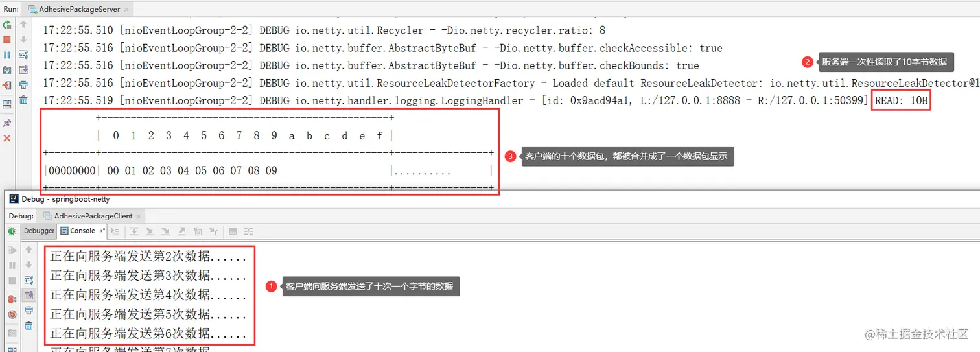Screen dimensions: 980x352
Task: Click the Exit icon in Run panel
Action: pos(7,85)
